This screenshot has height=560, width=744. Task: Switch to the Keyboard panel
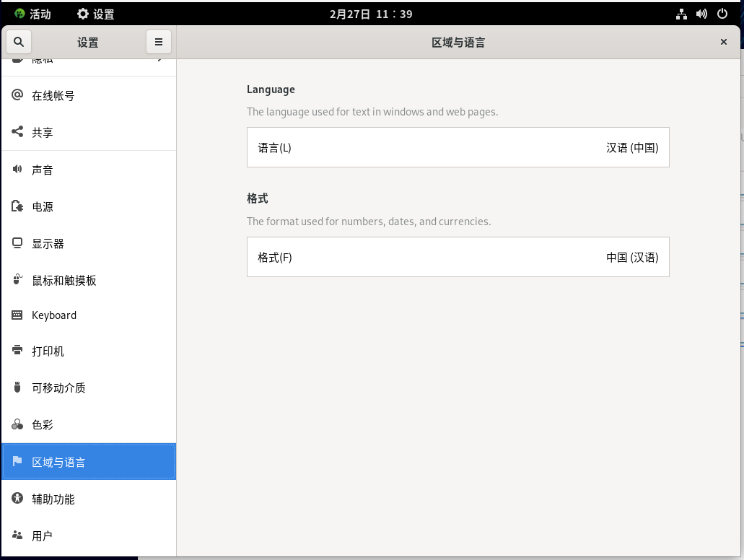click(x=54, y=315)
